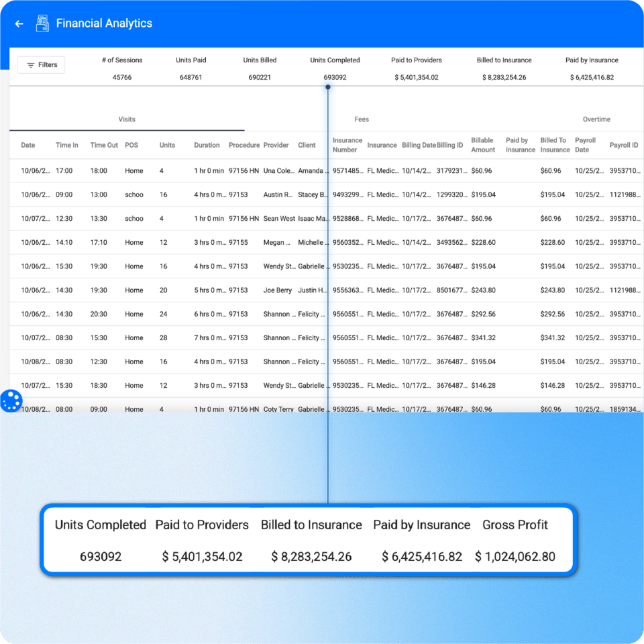The height and width of the screenshot is (644, 644).
Task: Switch to the Overtime tab
Action: 596,119
